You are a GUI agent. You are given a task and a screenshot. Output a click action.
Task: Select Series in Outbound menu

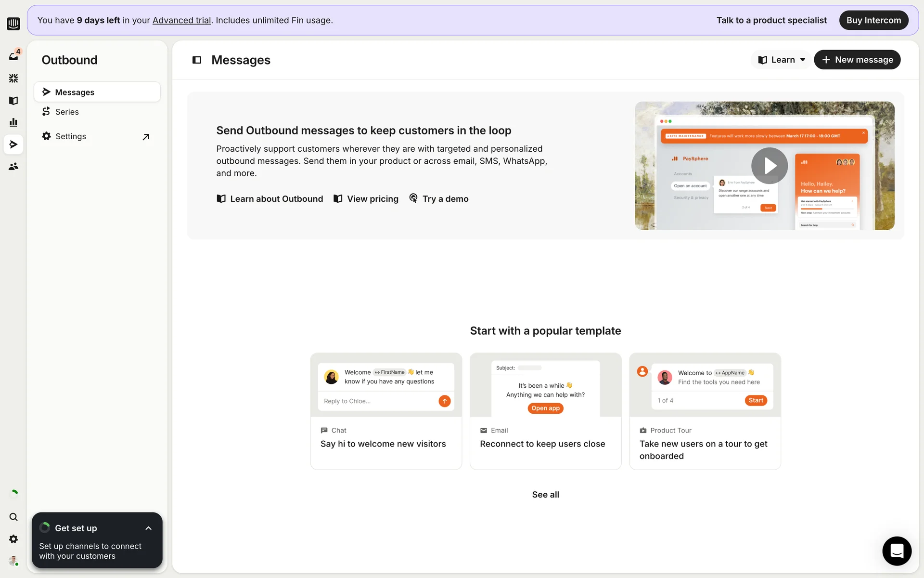pyautogui.click(x=67, y=112)
